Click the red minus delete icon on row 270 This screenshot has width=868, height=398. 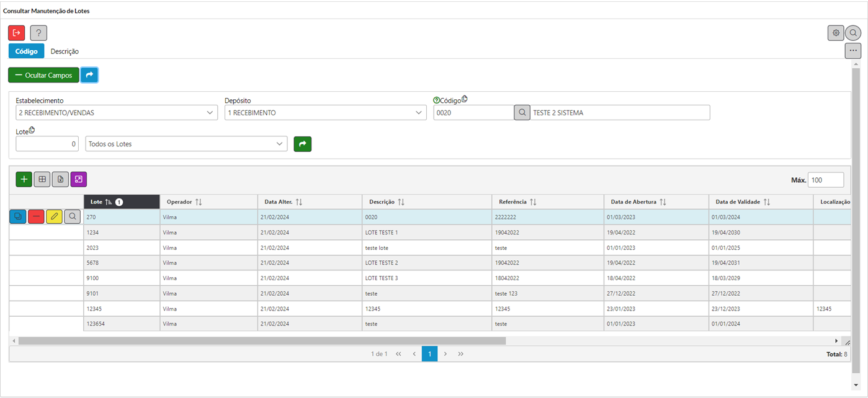(36, 216)
